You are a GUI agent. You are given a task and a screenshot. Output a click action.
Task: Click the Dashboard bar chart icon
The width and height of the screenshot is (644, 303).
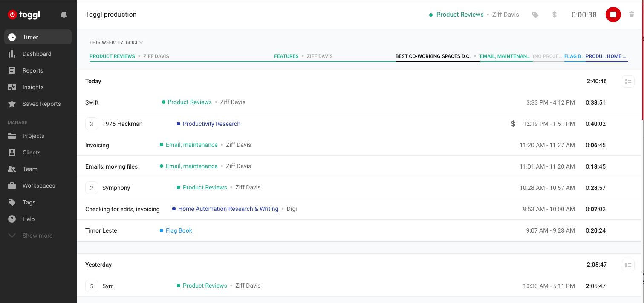(x=12, y=54)
